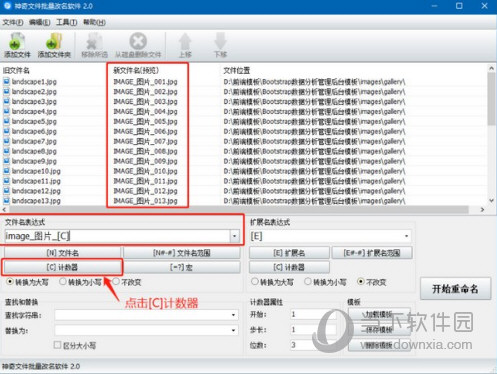Click Delete File From Disk toolbar icon
497x374 pixels.
(138, 45)
